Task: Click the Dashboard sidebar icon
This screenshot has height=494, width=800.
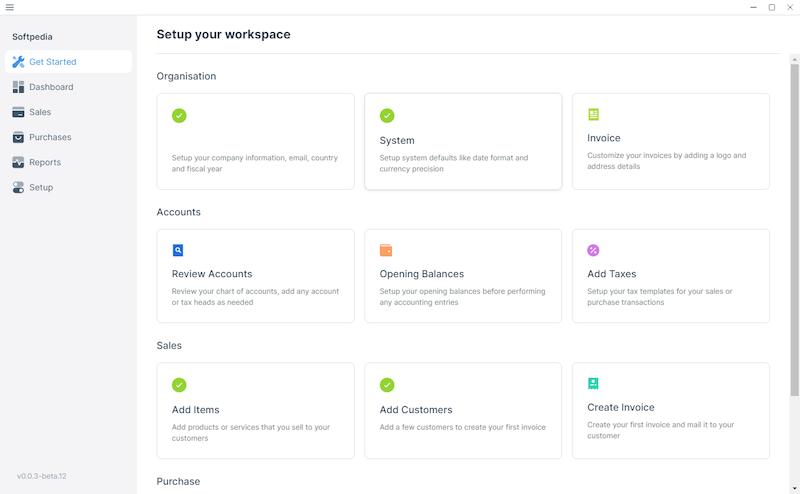Action: pos(18,87)
